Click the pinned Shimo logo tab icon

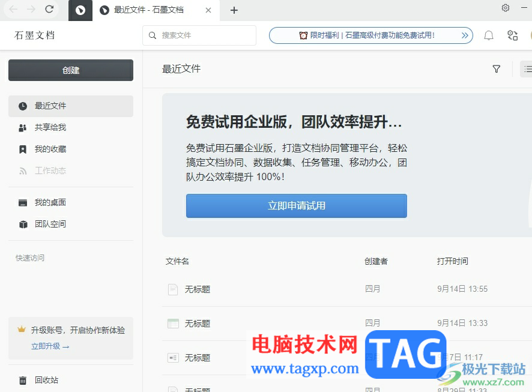pos(80,11)
